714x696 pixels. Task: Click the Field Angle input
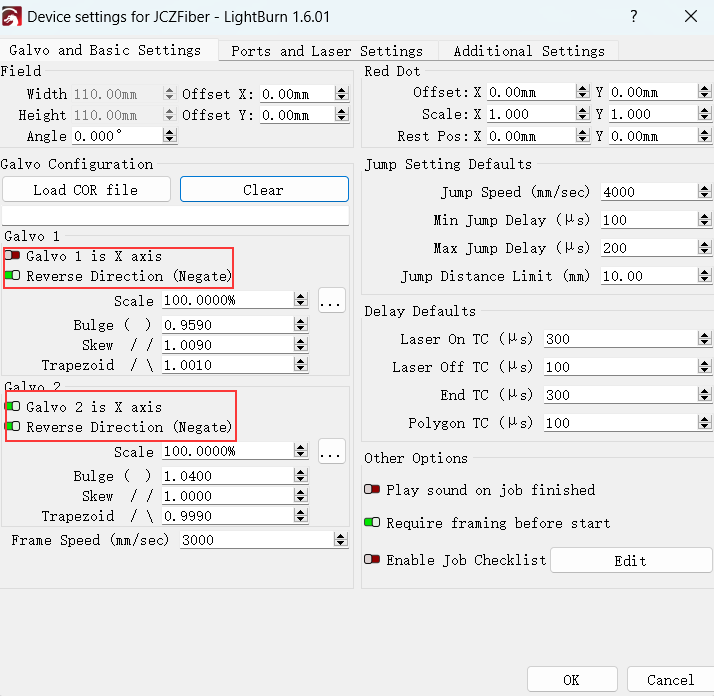pyautogui.click(x=117, y=136)
